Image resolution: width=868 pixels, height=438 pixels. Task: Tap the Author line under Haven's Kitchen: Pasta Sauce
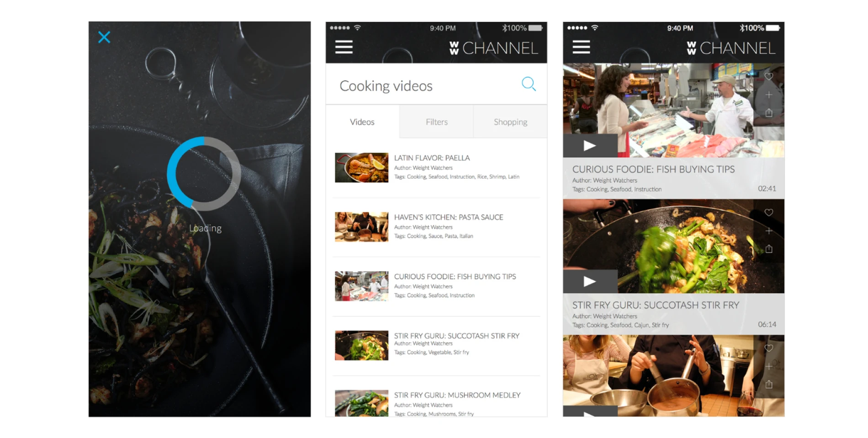point(423,227)
